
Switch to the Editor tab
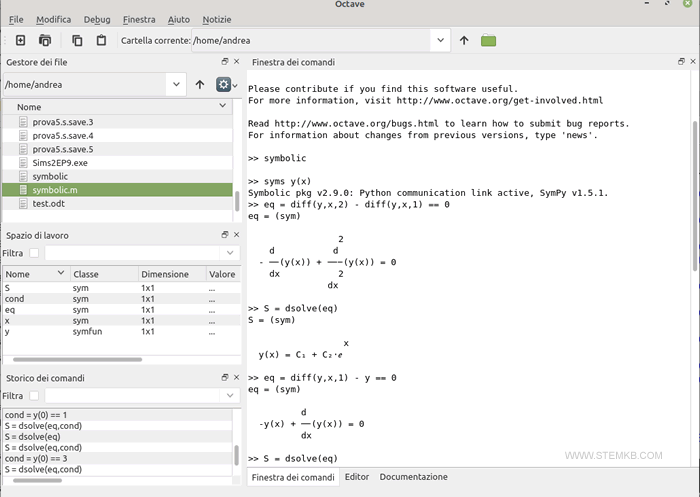tap(357, 477)
